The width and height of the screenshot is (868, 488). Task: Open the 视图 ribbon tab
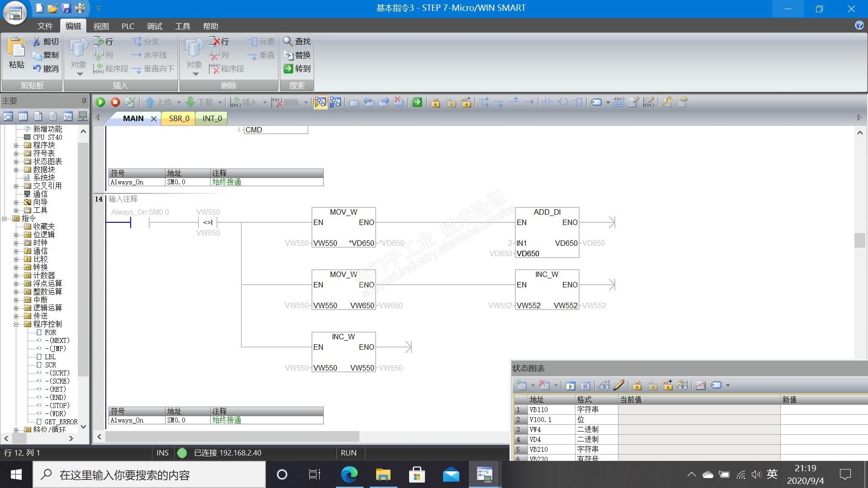[101, 26]
